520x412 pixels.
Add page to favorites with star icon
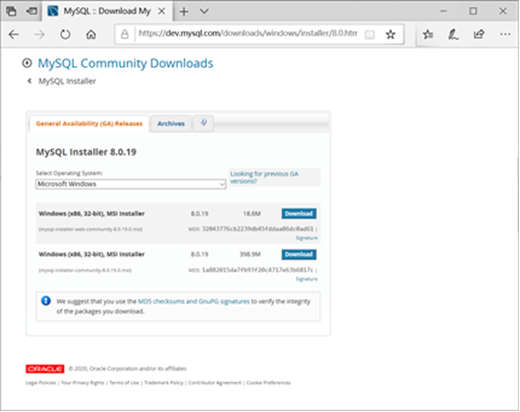(390, 34)
